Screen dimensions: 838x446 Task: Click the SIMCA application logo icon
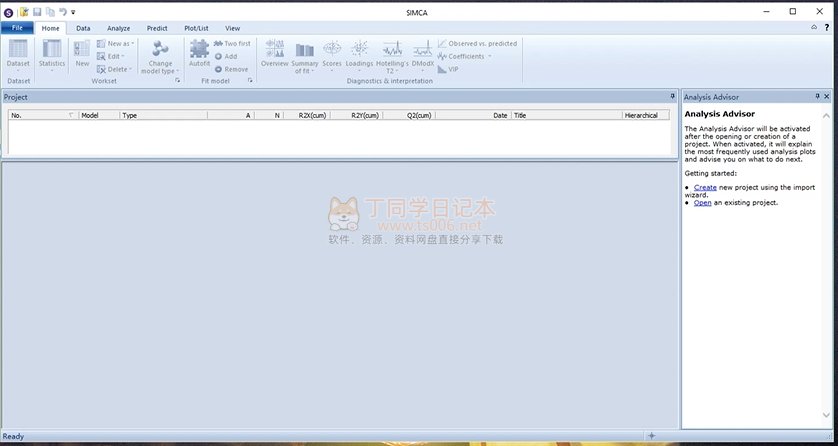[x=8, y=12]
